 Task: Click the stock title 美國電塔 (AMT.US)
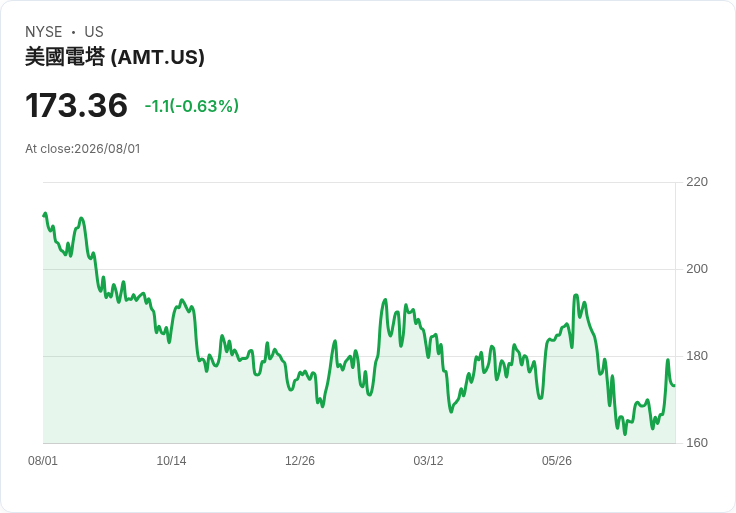(x=115, y=57)
